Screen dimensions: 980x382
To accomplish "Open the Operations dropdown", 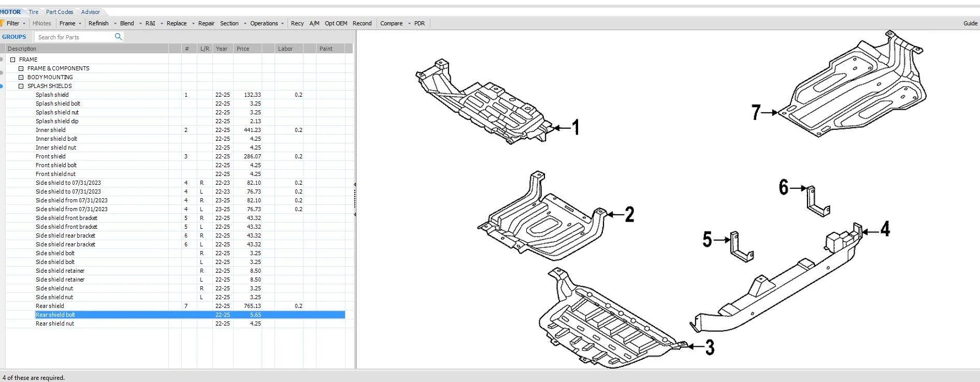I will [282, 23].
